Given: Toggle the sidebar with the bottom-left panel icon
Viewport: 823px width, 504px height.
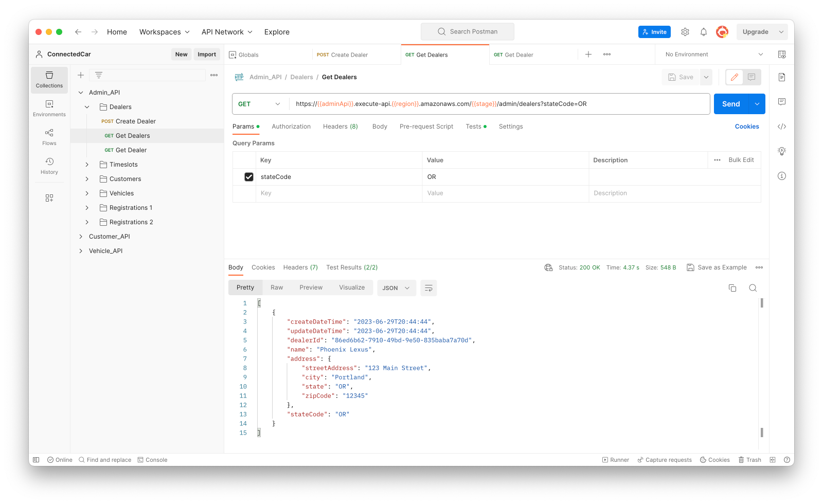Looking at the screenshot, I should click(x=36, y=460).
